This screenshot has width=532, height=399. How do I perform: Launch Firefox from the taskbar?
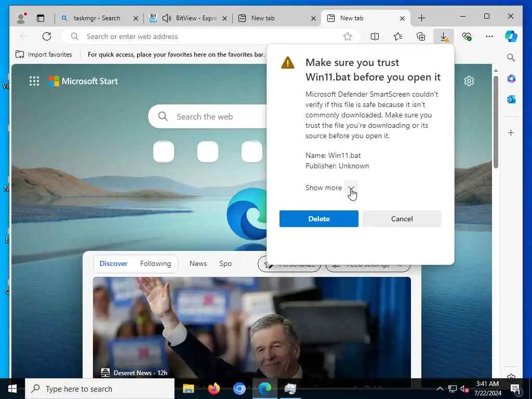tap(214, 389)
